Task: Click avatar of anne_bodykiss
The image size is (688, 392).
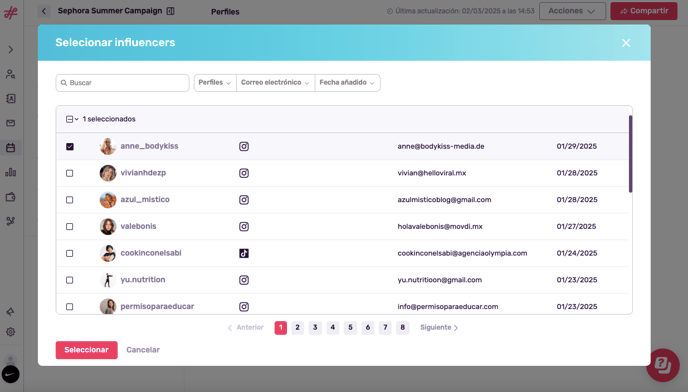Action: pyautogui.click(x=108, y=147)
